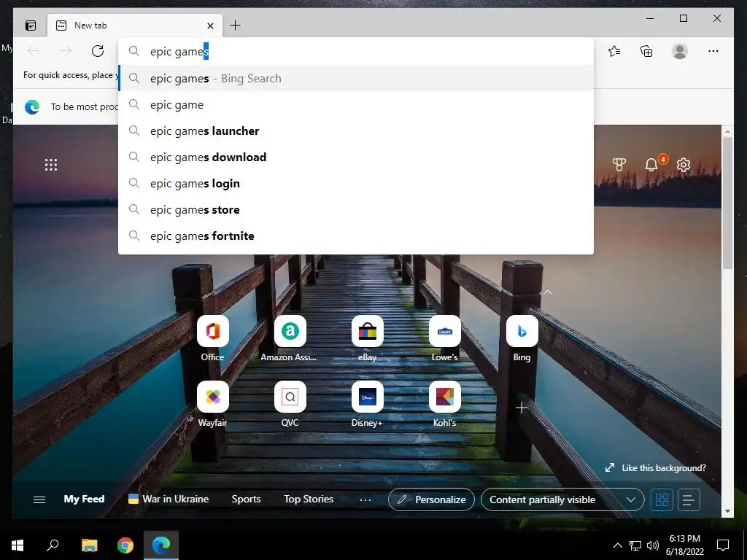Select the My Feed tab
This screenshot has width=747, height=560.
click(x=85, y=499)
